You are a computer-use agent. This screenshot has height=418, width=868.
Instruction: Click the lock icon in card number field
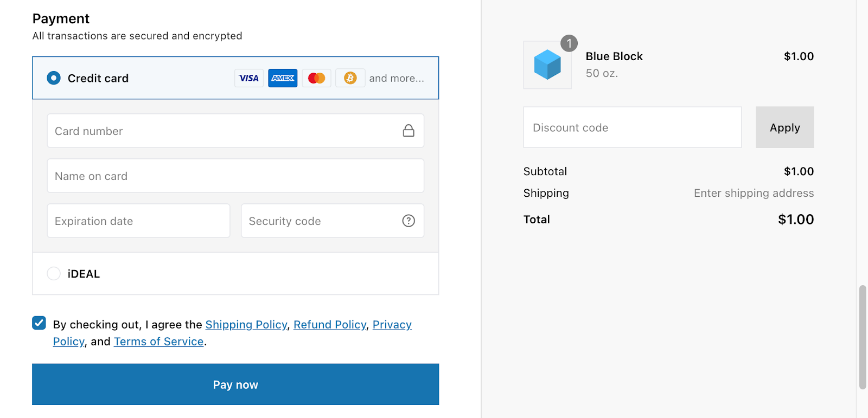(409, 131)
